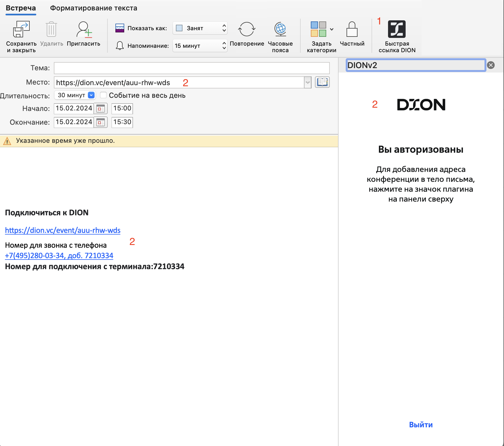This screenshot has width=504, height=446.
Task: Open the Show As 'Занят' dropdown
Action: [200, 28]
